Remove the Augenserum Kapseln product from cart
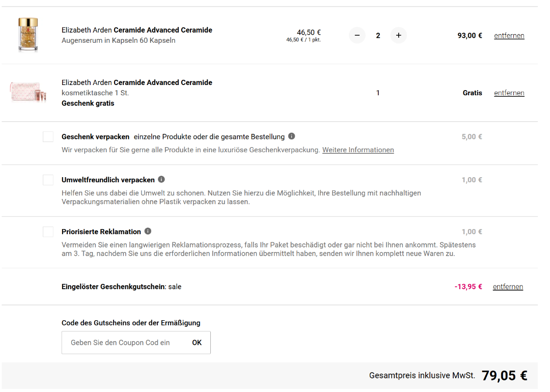Image resolution: width=550 pixels, height=392 pixels. pos(509,36)
